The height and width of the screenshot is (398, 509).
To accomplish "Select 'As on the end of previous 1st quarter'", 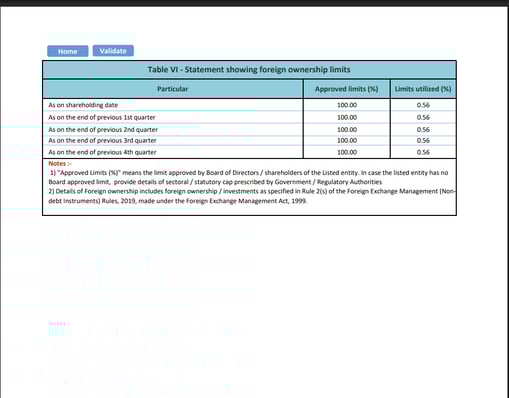I will (102, 117).
